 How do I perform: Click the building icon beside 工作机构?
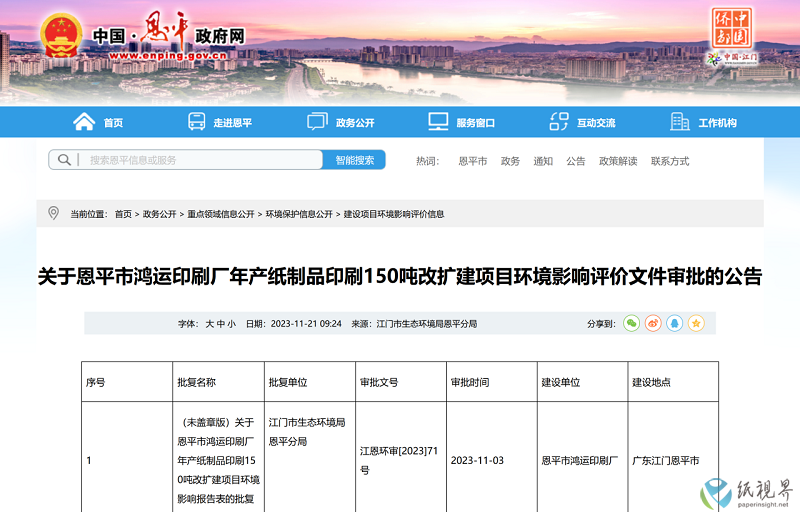coord(680,122)
